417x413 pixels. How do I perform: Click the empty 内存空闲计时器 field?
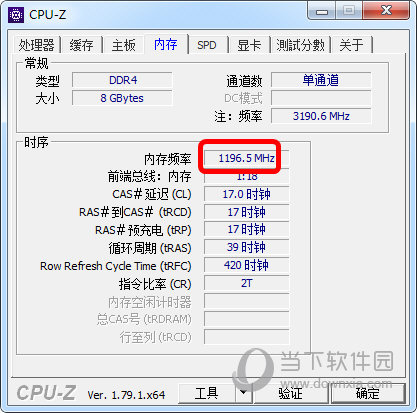click(247, 301)
